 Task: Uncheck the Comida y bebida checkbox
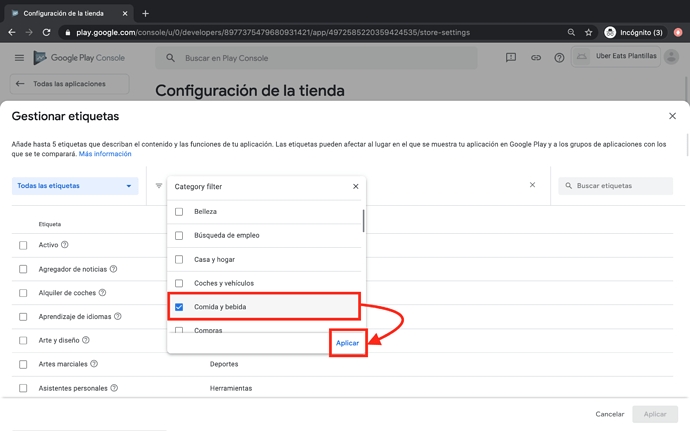tap(179, 307)
